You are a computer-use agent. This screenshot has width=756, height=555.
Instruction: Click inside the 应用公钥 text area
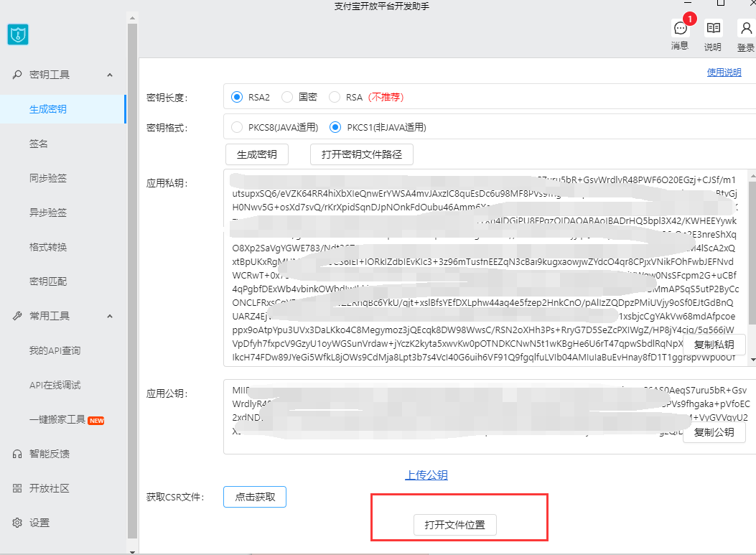(490, 416)
